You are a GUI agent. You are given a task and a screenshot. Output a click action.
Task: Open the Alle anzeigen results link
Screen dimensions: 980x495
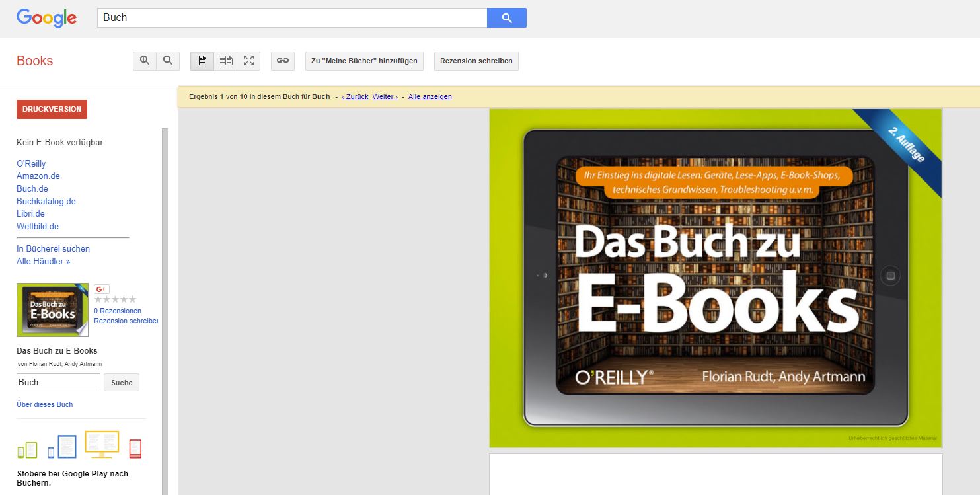point(430,96)
